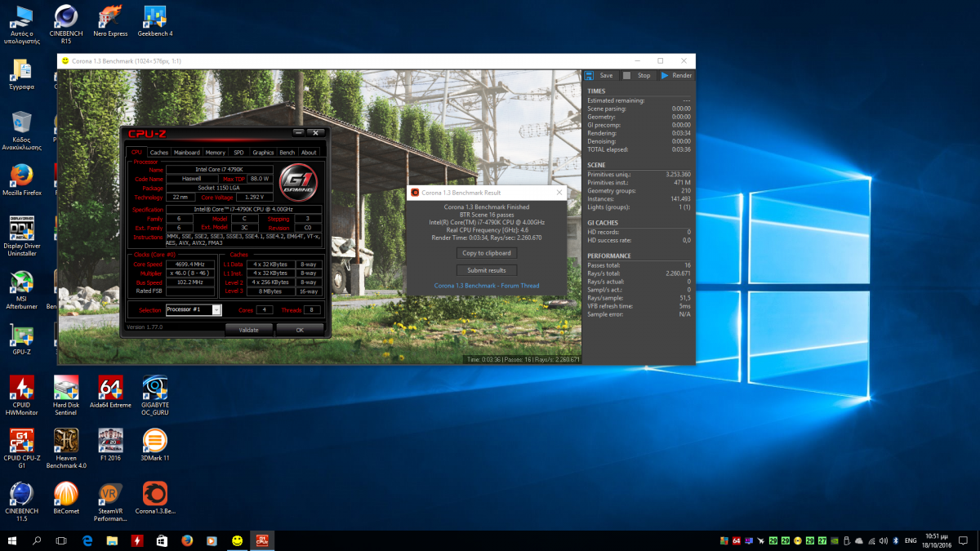This screenshot has width=980, height=551.
Task: Open the Windows Store taskbar icon
Action: click(x=162, y=540)
